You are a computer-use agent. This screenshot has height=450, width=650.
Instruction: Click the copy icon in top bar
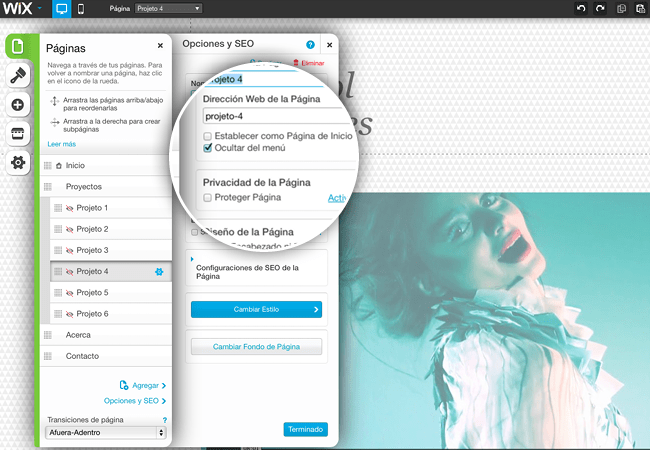pyautogui.click(x=621, y=9)
